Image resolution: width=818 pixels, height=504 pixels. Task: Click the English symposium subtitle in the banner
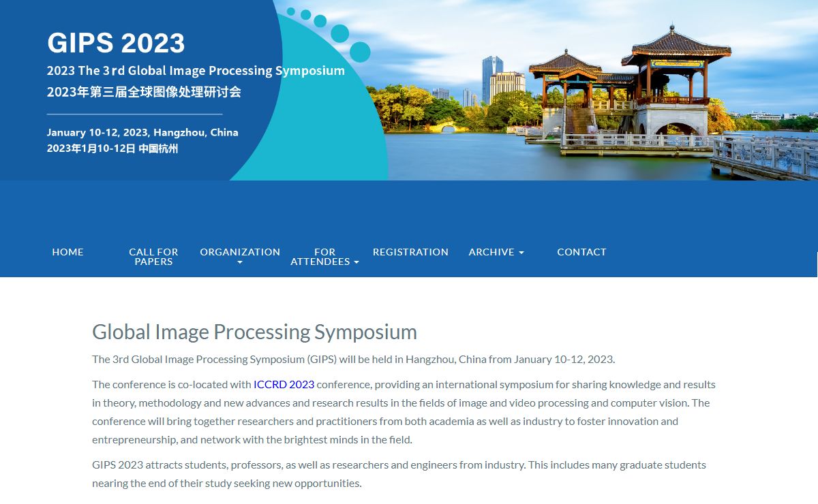(x=196, y=71)
